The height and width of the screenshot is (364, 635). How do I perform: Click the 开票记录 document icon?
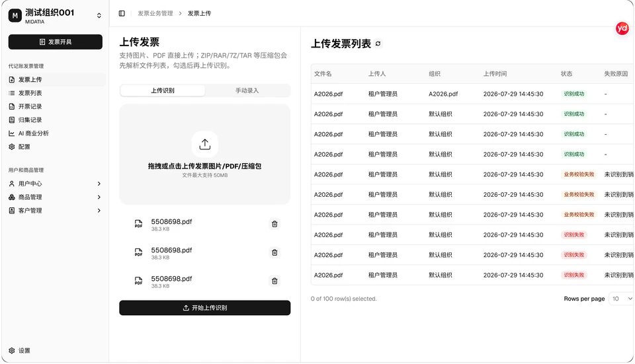coord(12,106)
